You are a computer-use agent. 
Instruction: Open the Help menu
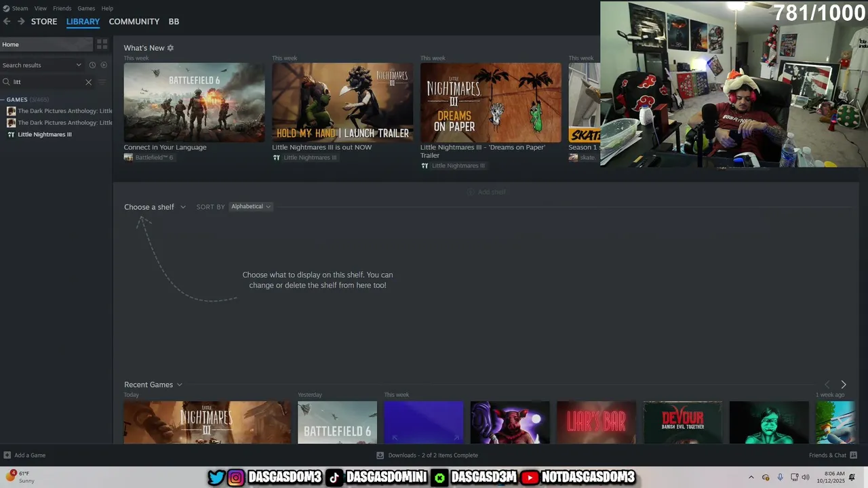click(107, 8)
